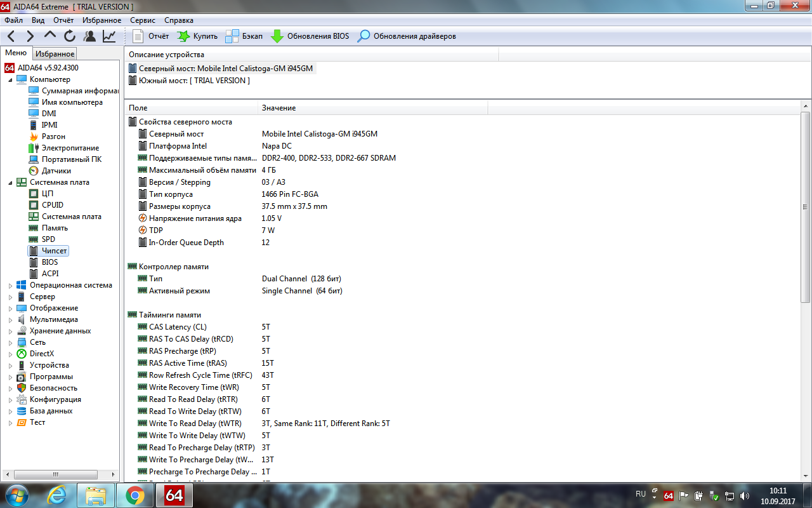Open the Справка menu
This screenshot has width=812, height=508.
178,20
